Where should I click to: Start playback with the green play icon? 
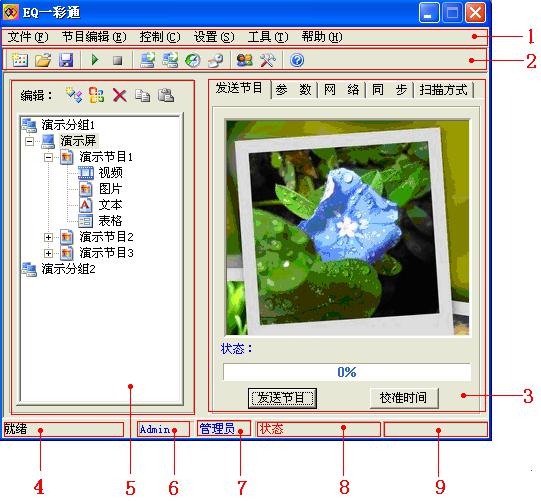[94, 60]
